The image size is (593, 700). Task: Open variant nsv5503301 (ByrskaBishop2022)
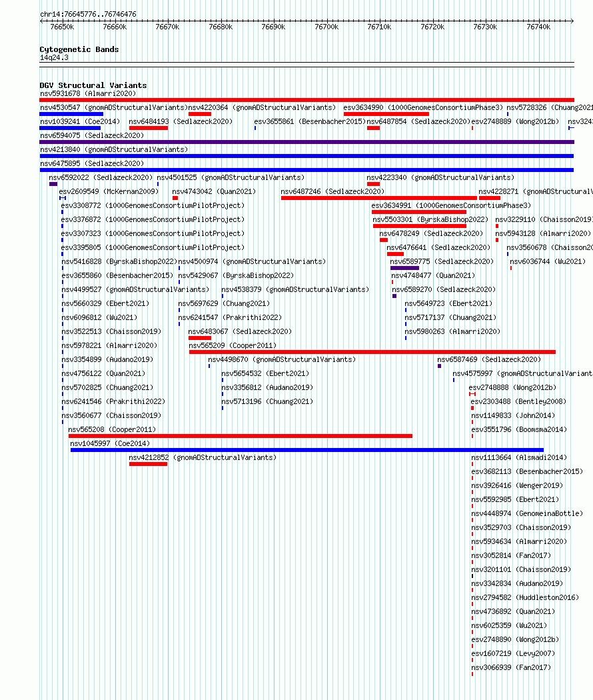point(430,219)
